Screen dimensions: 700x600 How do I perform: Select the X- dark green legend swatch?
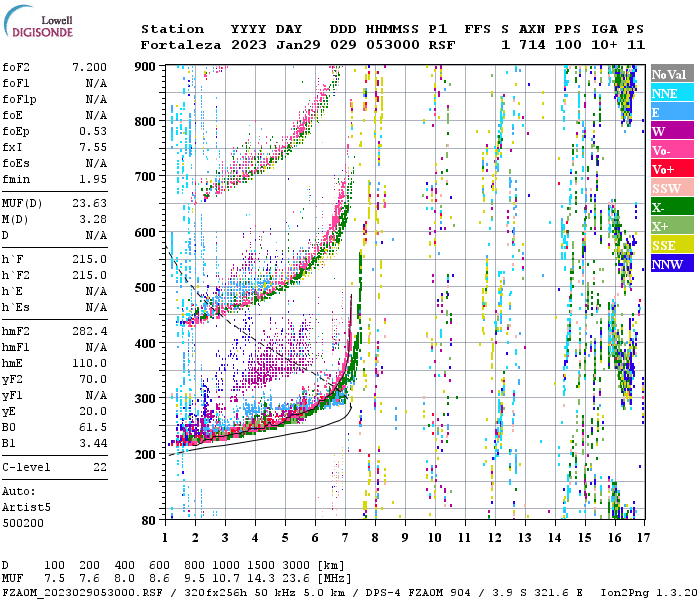point(672,207)
